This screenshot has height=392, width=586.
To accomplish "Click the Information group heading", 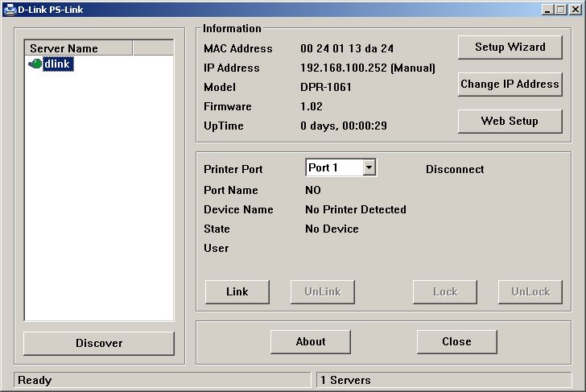I will (x=232, y=29).
